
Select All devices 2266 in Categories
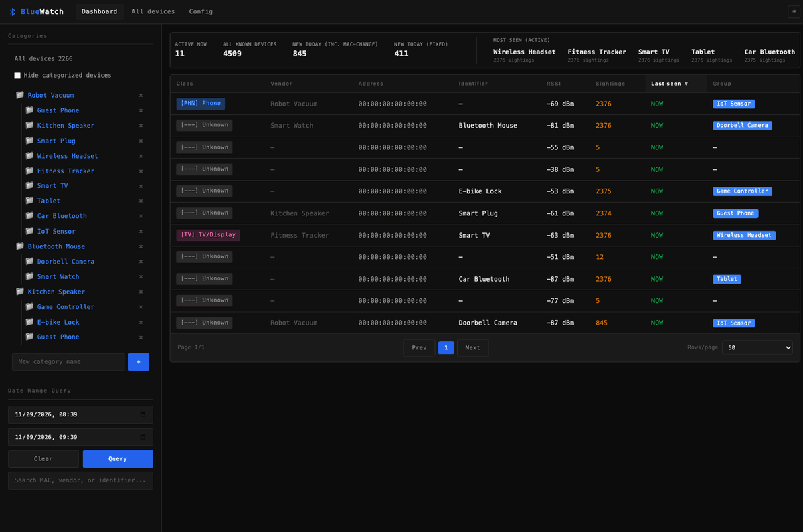[43, 59]
